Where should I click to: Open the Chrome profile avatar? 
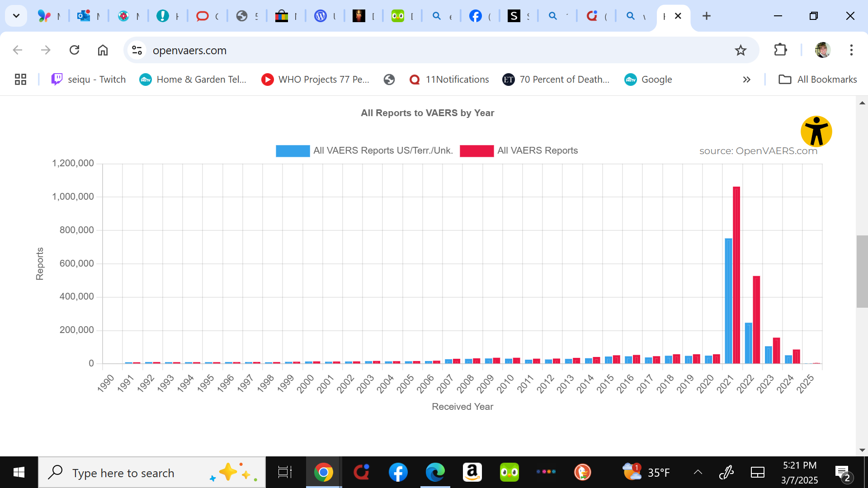point(822,50)
